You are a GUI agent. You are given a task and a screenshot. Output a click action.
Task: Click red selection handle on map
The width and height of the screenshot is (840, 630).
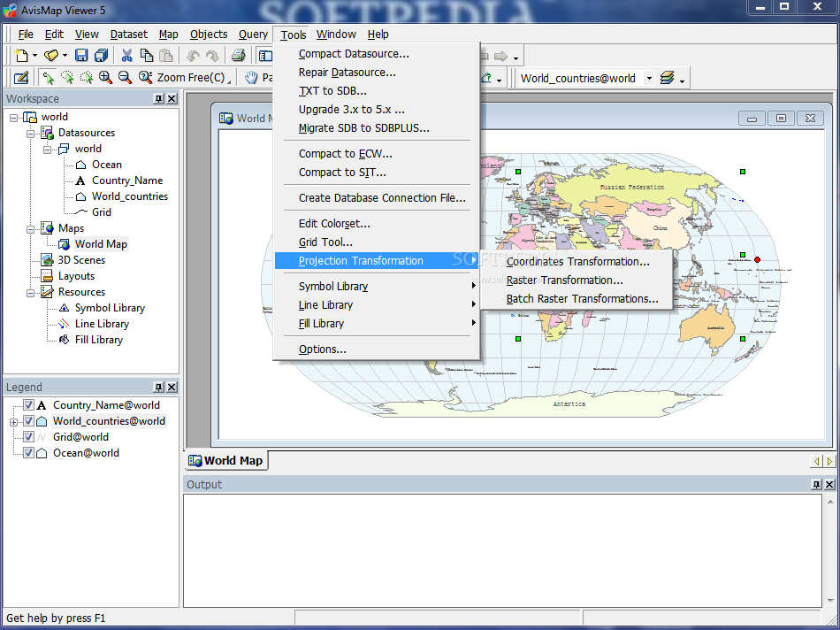(757, 259)
